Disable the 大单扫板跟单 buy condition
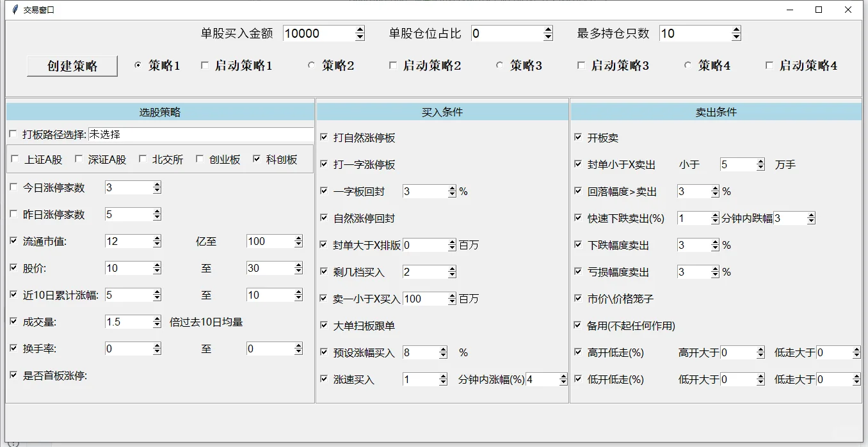Screen dimensions: 868x447 coord(324,325)
